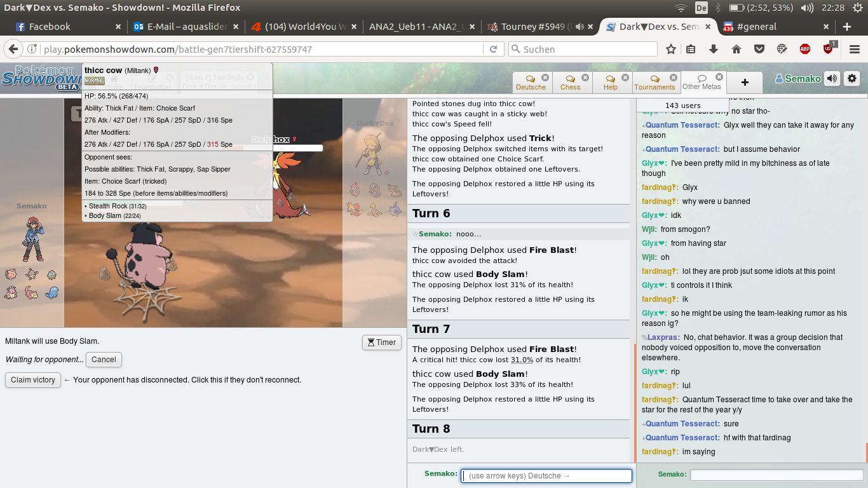Open Firefox bookmarks list icon
Viewport: 868px width, 488px height.
click(x=691, y=49)
